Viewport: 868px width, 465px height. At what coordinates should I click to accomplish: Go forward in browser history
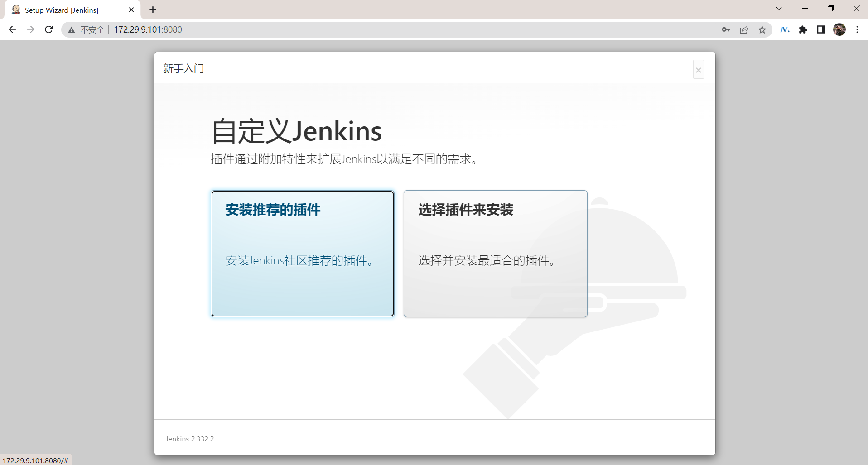30,29
